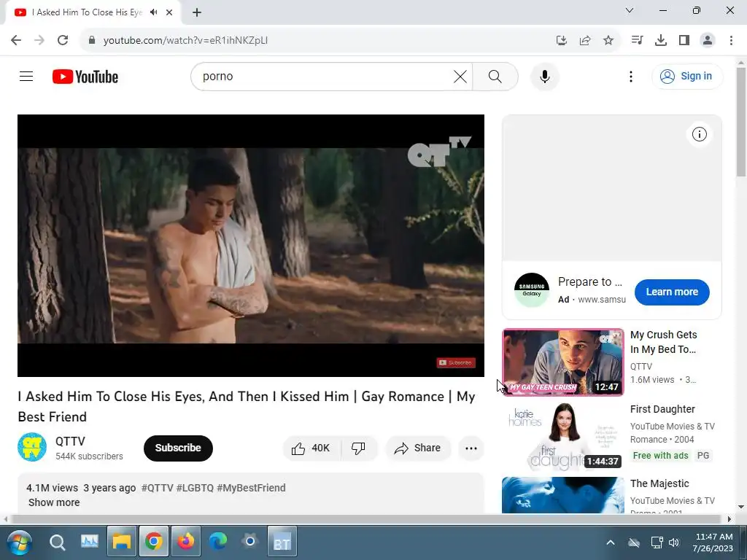This screenshot has width=747, height=560.
Task: Open the Windows Start button
Action: tap(19, 542)
